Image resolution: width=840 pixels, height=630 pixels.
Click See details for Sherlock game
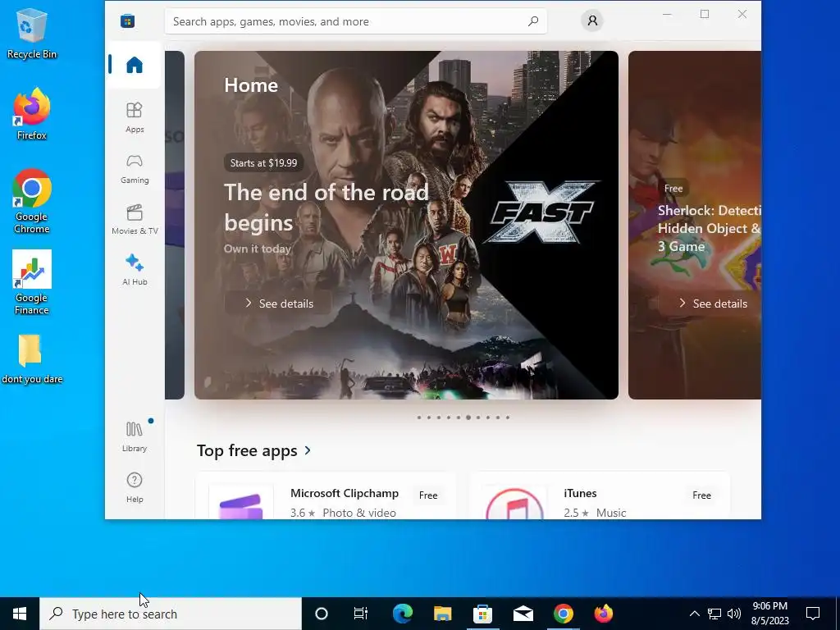(x=711, y=304)
